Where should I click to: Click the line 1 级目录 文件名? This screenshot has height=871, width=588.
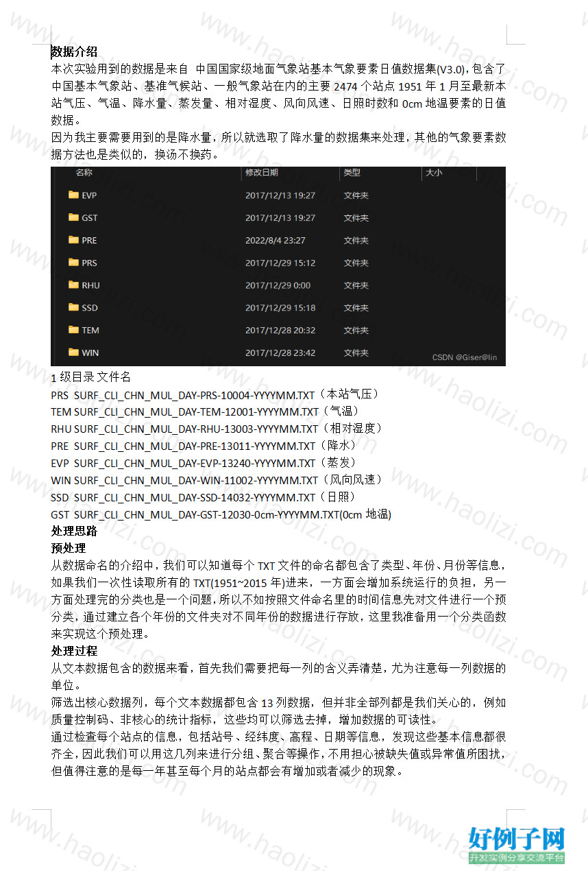click(x=90, y=377)
